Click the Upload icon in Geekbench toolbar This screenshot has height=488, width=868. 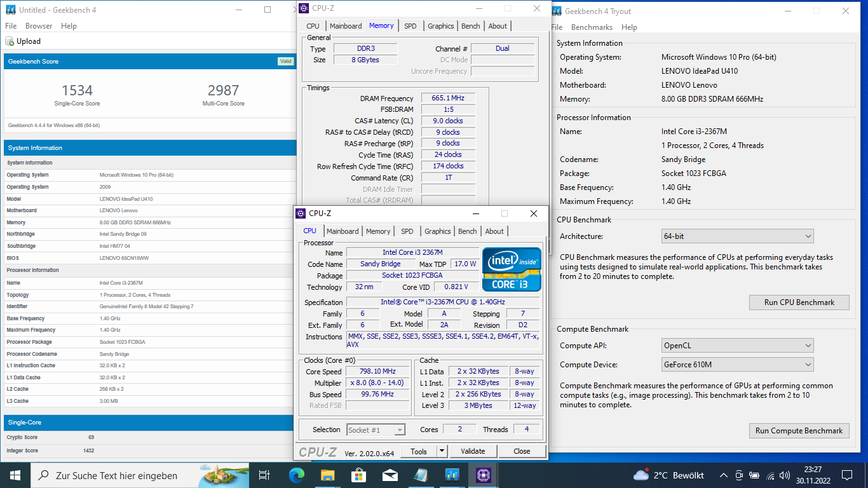coord(10,41)
